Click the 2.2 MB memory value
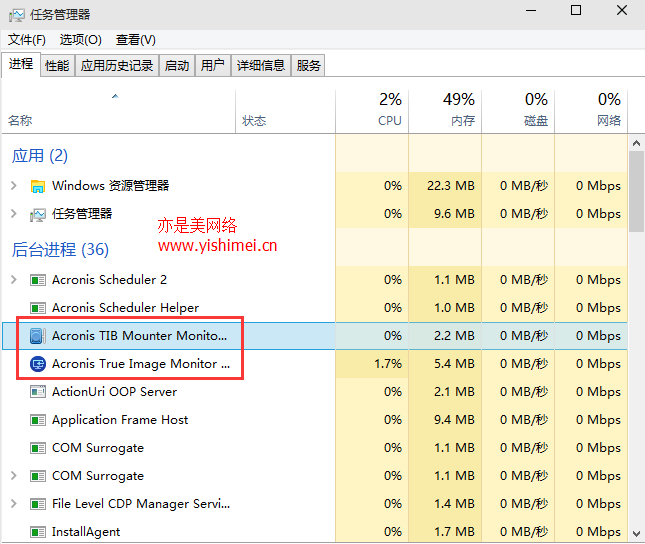645x544 pixels. (455, 336)
